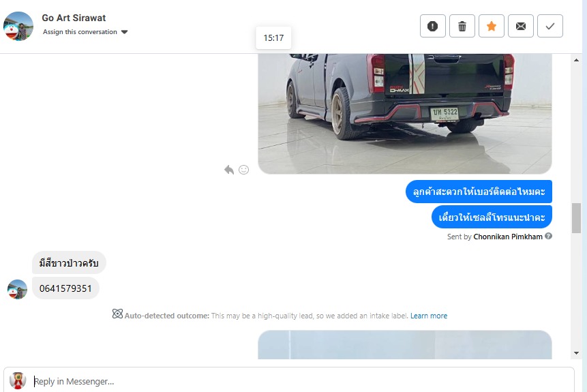Reply to the pickup truck photo message

[x=229, y=170]
